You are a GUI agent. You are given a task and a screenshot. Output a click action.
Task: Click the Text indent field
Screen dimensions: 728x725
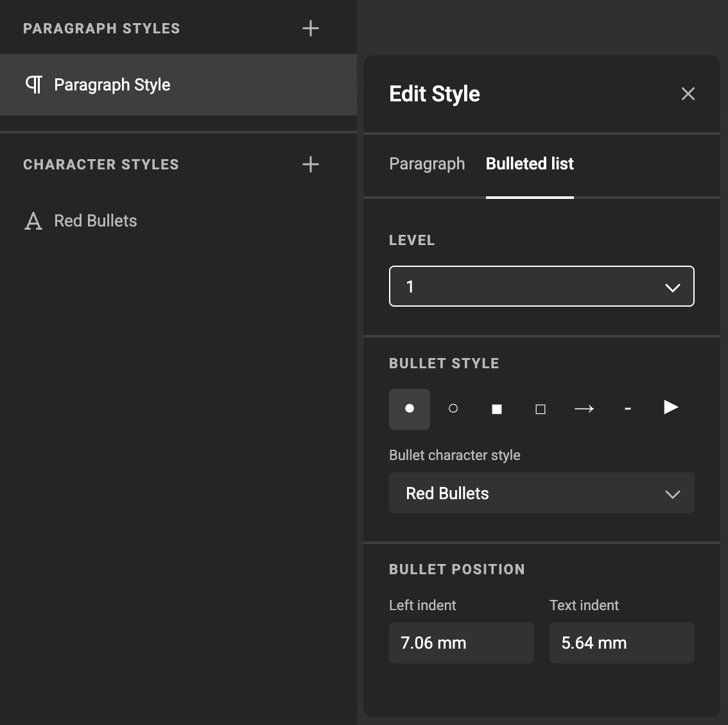[621, 643]
